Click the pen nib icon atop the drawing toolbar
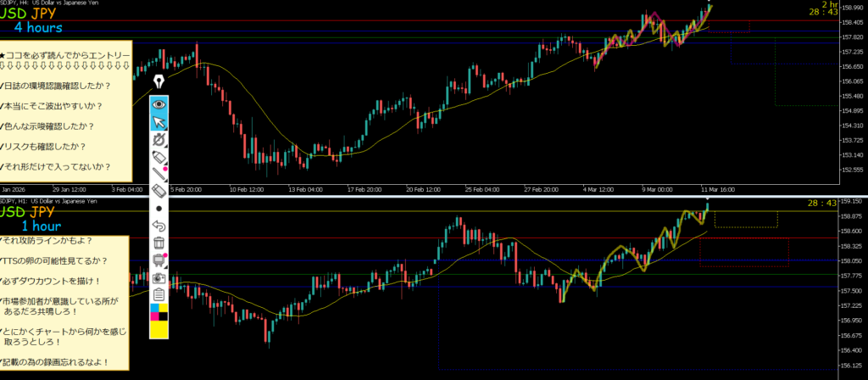The width and height of the screenshot is (868, 380). click(x=159, y=83)
